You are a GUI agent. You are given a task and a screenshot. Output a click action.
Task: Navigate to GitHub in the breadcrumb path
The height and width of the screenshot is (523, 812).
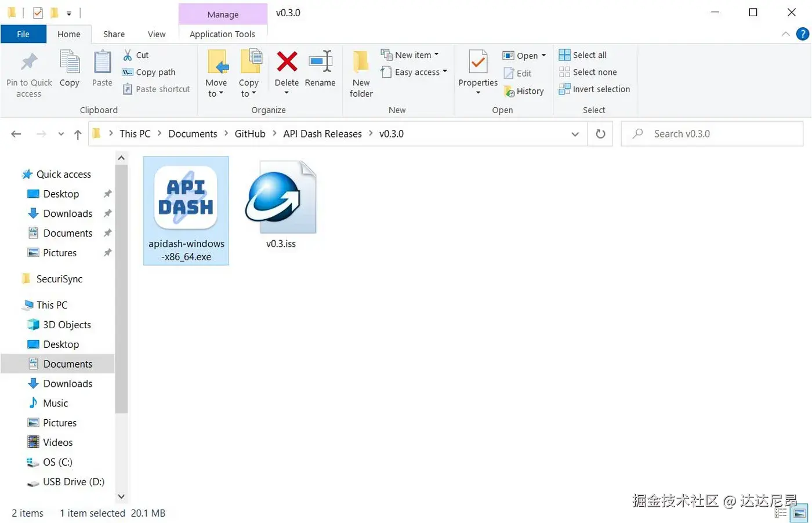249,133
